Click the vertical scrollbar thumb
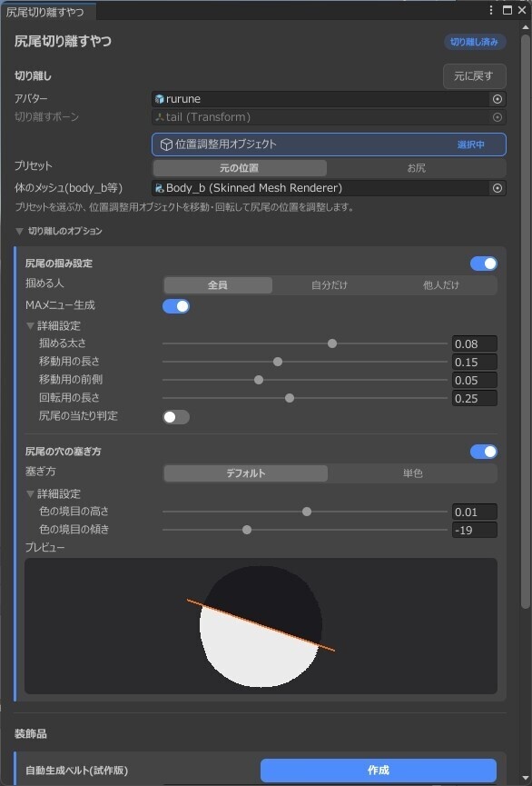The width and height of the screenshot is (532, 786). [525, 321]
